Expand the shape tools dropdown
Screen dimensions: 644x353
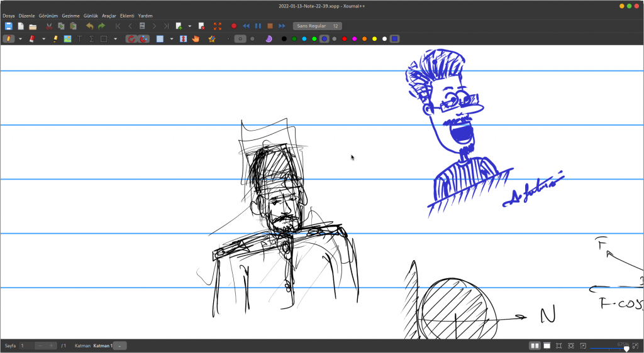(116, 39)
